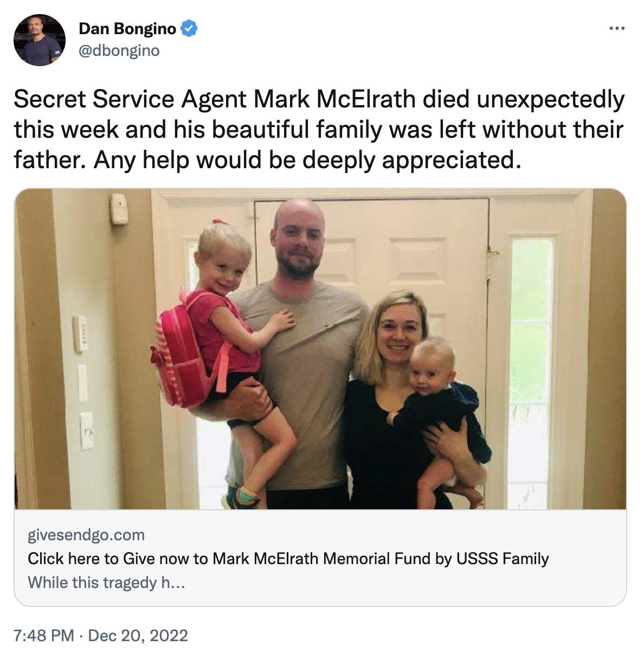Open the givesendgo.com domain link
644x652 pixels.
[x=86, y=535]
